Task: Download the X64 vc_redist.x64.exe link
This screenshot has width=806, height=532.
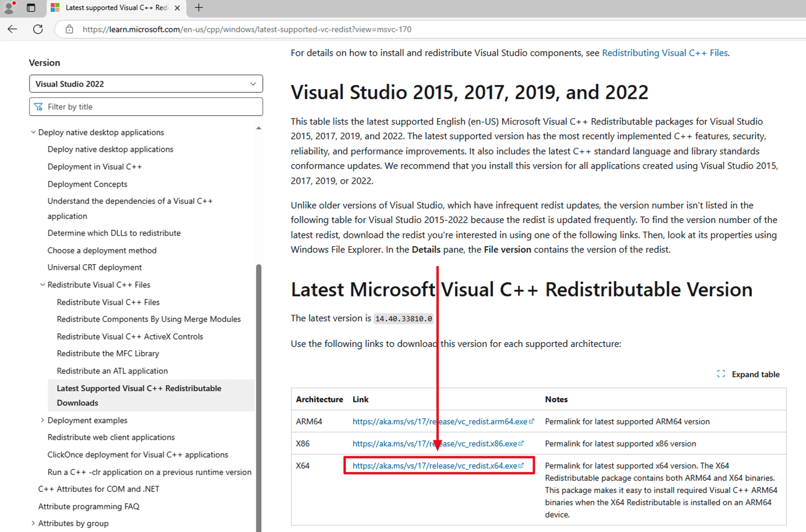Action: [x=438, y=466]
